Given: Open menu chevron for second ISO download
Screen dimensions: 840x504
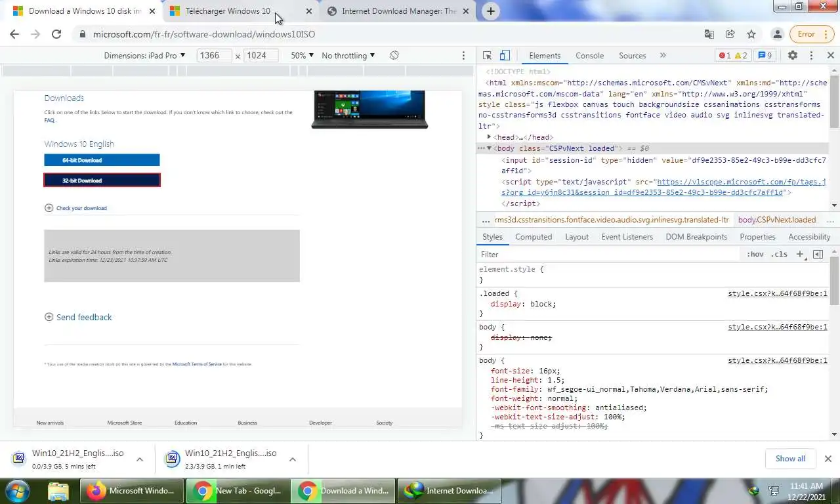Looking at the screenshot, I should click(x=293, y=459).
